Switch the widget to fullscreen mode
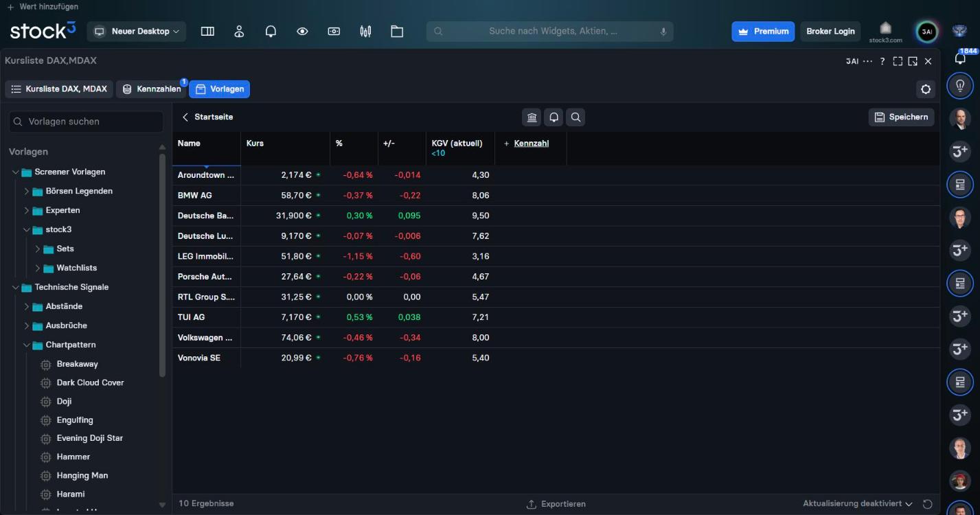Image resolution: width=980 pixels, height=515 pixels. coord(898,61)
